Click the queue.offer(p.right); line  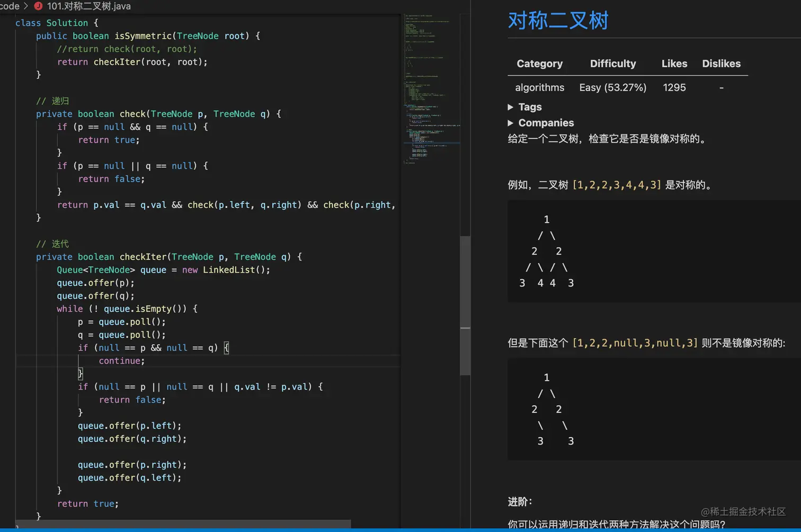point(132,465)
